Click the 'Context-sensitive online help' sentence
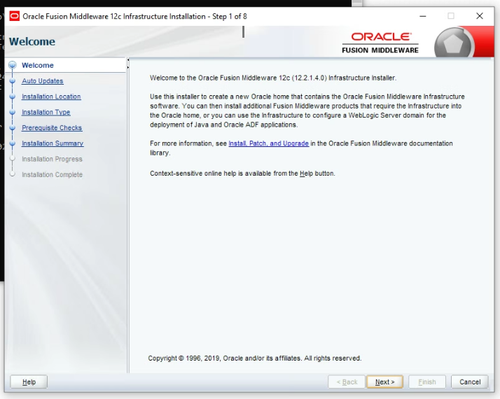 pos(242,173)
